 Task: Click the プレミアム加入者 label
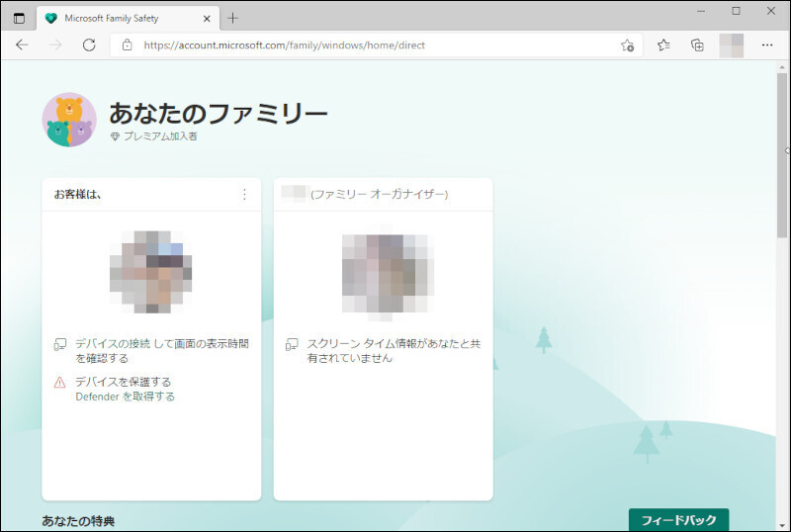click(160, 136)
